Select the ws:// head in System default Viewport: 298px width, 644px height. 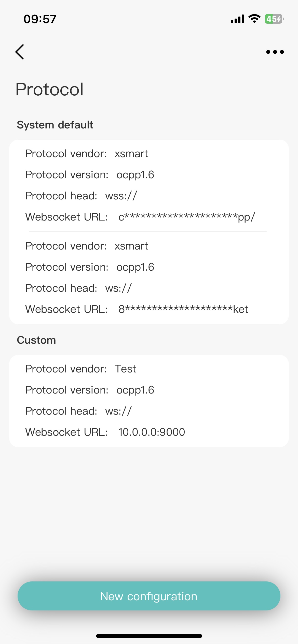click(118, 288)
